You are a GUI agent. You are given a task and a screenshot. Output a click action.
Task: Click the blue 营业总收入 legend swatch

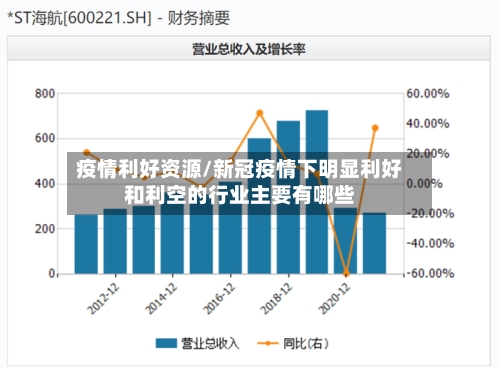(x=166, y=343)
